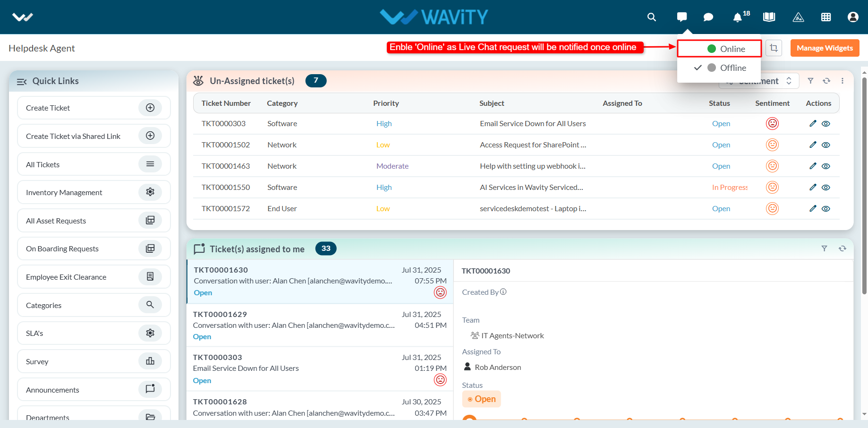Click Rob Anderson assignee name

[498, 368]
